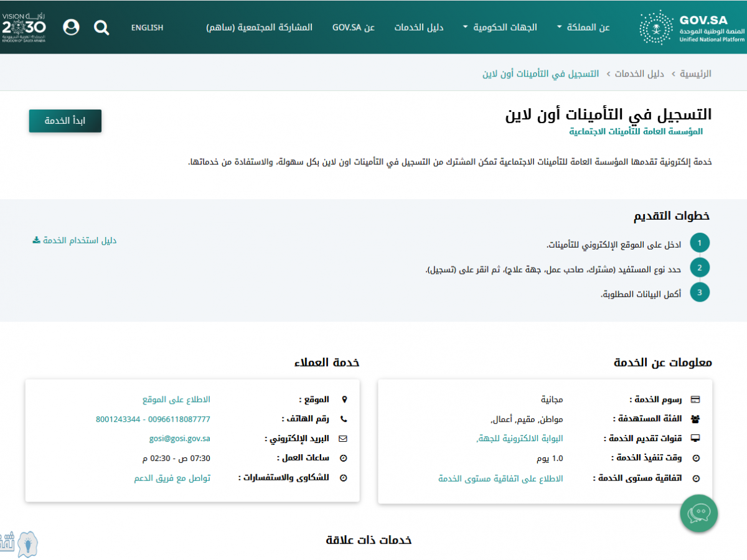Screen dimensions: 747x560
Task: Open البوابة الالكترونية للجهة link
Action: pyautogui.click(x=520, y=439)
